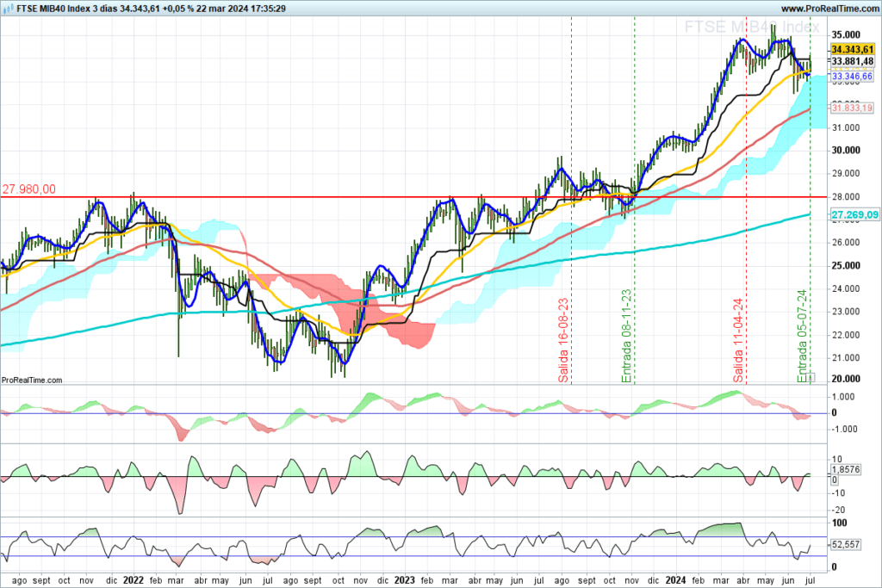Image resolution: width=882 pixels, height=588 pixels.
Task: Click the -1.000 label on MACD panel axis
Action: tap(843, 429)
